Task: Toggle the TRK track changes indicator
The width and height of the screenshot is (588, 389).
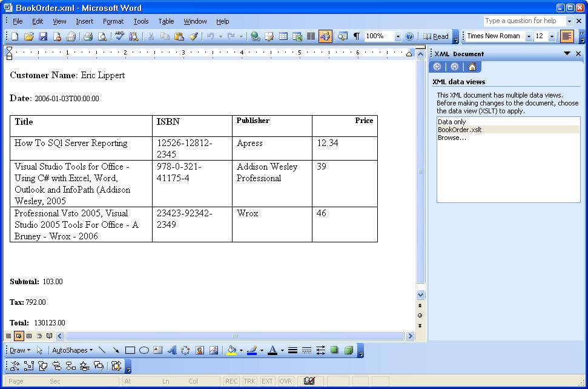Action: pyautogui.click(x=249, y=381)
